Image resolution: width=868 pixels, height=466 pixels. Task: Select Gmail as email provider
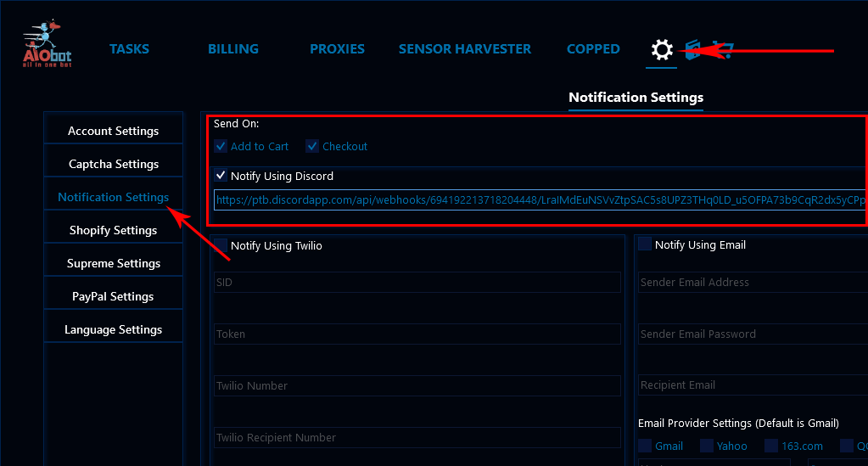(x=645, y=446)
